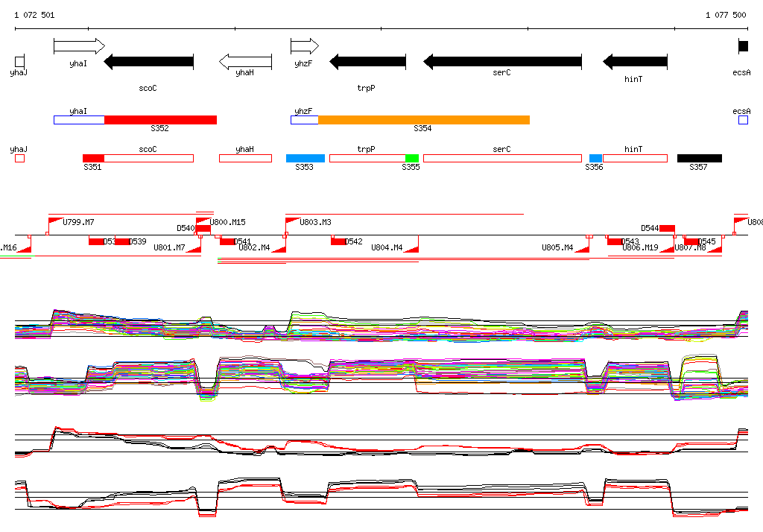
Task: Click the D540 red block marker
Action: coord(203,228)
